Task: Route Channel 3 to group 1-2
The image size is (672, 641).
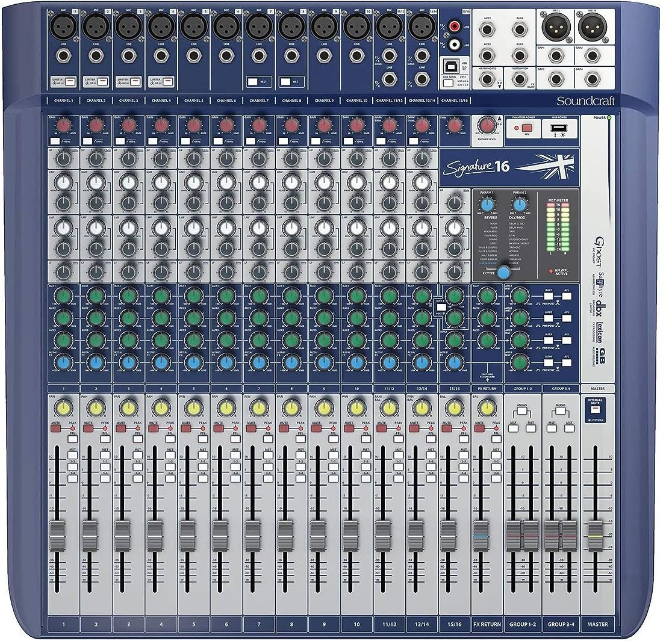Action: [x=137, y=468]
